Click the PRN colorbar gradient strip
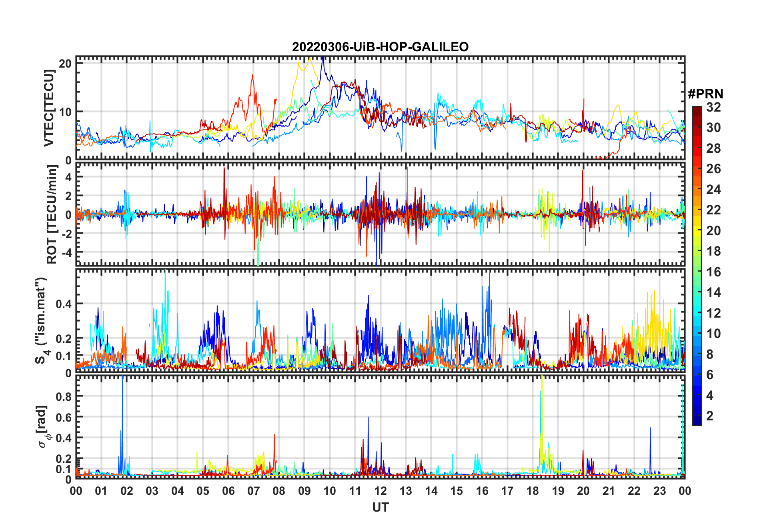The image size is (761, 532). [697, 266]
